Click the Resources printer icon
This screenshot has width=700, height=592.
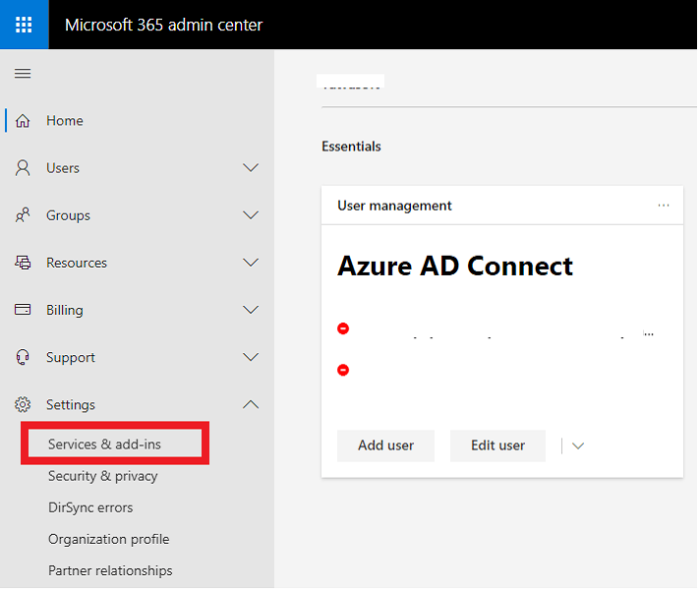pyautogui.click(x=23, y=263)
